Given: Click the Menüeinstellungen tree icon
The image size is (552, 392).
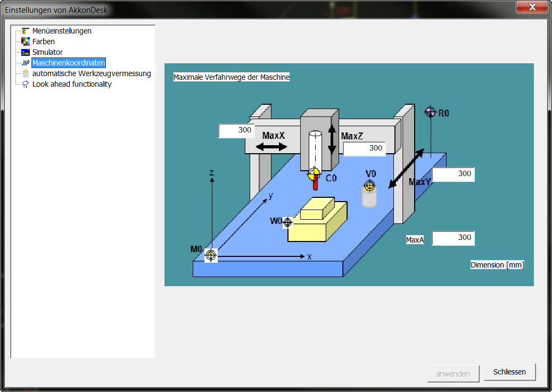Looking at the screenshot, I should point(25,31).
